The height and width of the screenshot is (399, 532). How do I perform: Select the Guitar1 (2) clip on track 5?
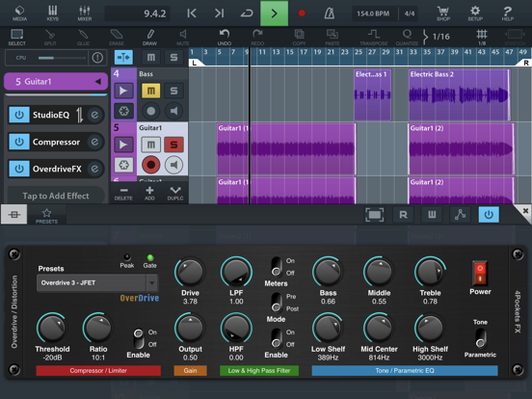coord(462,149)
